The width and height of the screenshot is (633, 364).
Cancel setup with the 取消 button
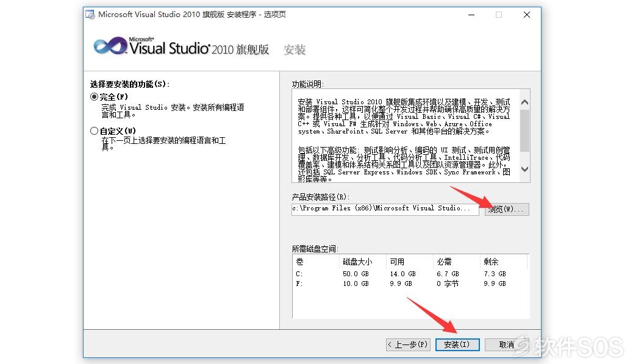[x=507, y=344]
